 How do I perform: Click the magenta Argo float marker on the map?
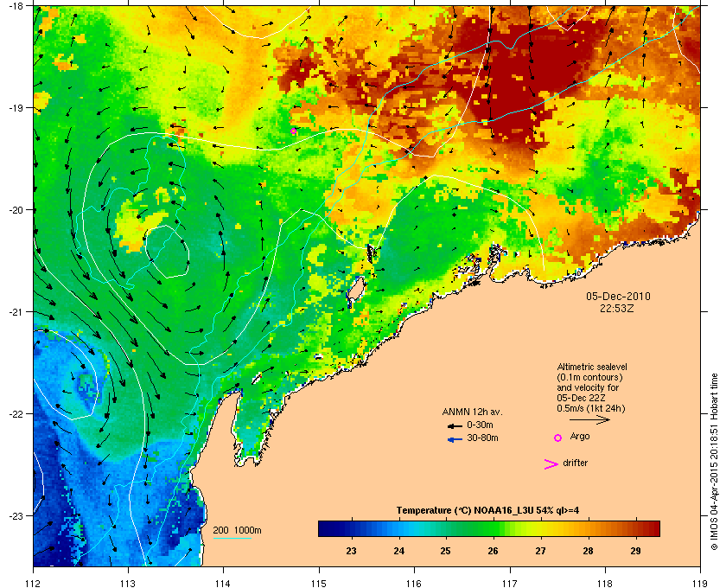coord(293,131)
